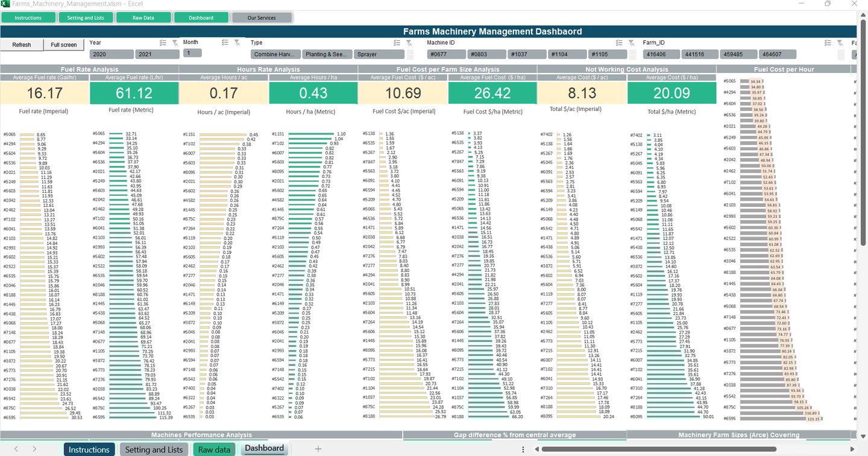Add a new worksheet using the plus icon
The height and width of the screenshot is (456, 868).
(x=317, y=449)
